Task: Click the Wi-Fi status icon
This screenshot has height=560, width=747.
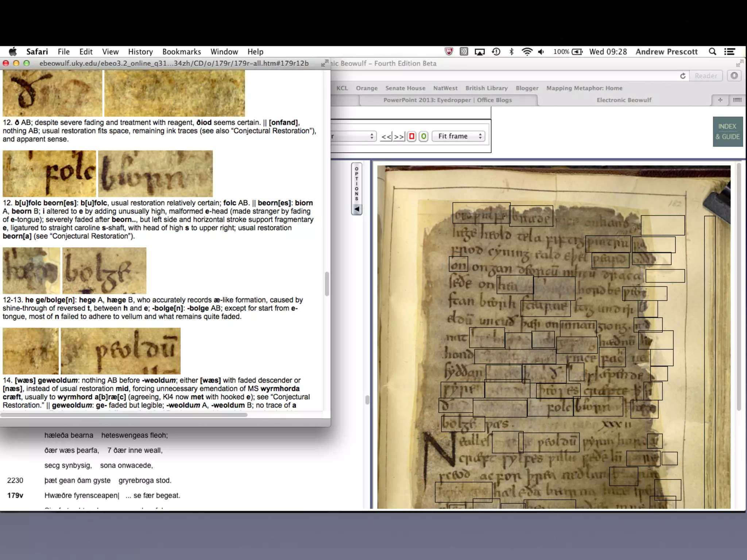Action: point(526,52)
